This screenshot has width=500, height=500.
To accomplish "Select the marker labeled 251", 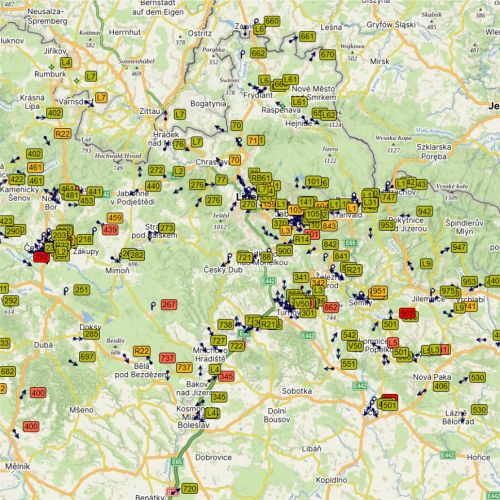I will (x=82, y=290).
